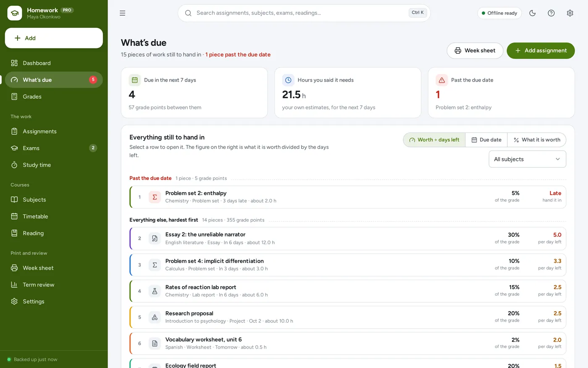Open Timetable in the sidebar

[x=54, y=217]
